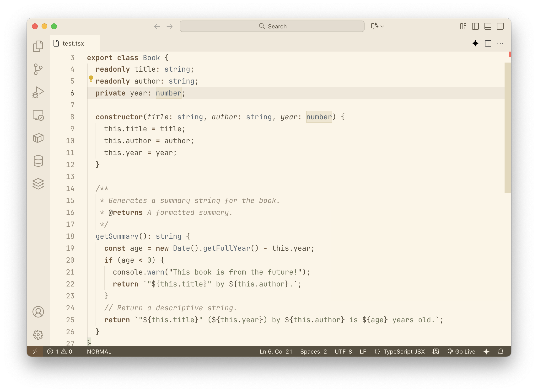Screen dimensions: 538x392
Task: Click the Copilot status icon
Action: point(436,351)
